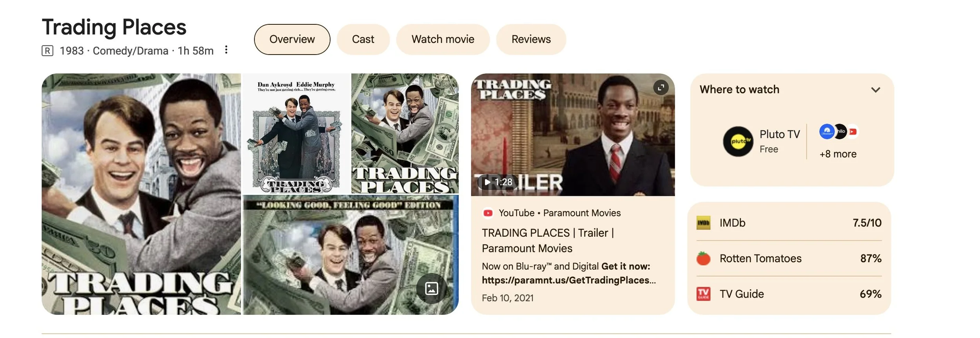Click the TV Guide logo icon
The width and height of the screenshot is (980, 338).
point(704,294)
